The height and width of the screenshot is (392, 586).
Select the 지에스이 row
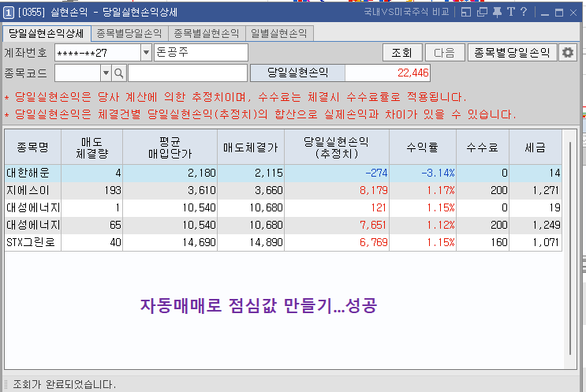[x=283, y=191]
